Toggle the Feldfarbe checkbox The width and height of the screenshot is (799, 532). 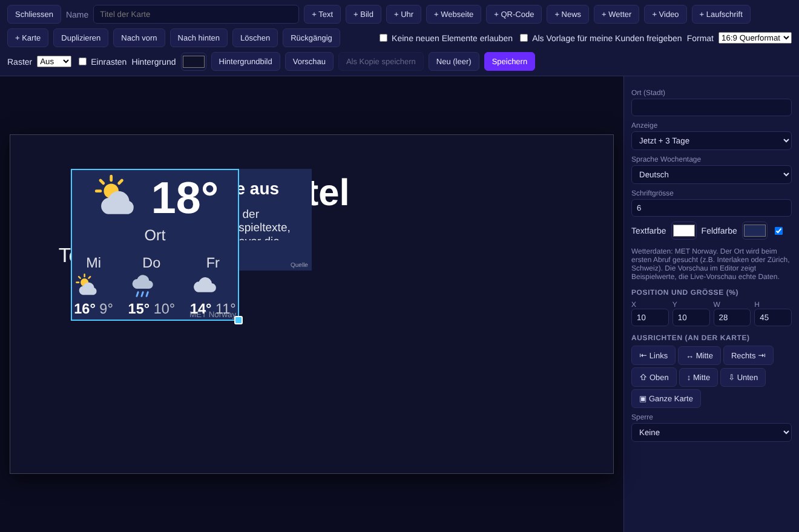(x=778, y=231)
